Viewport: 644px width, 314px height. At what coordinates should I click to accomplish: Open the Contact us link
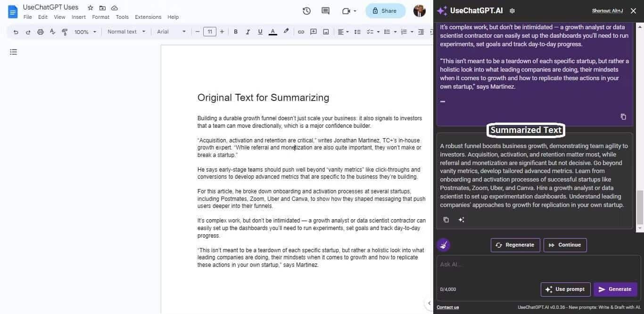click(447, 307)
